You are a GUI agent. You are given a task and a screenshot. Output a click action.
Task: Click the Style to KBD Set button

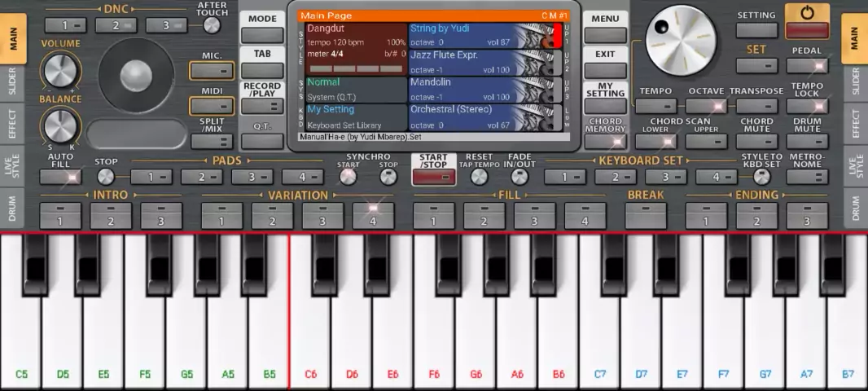(762, 177)
